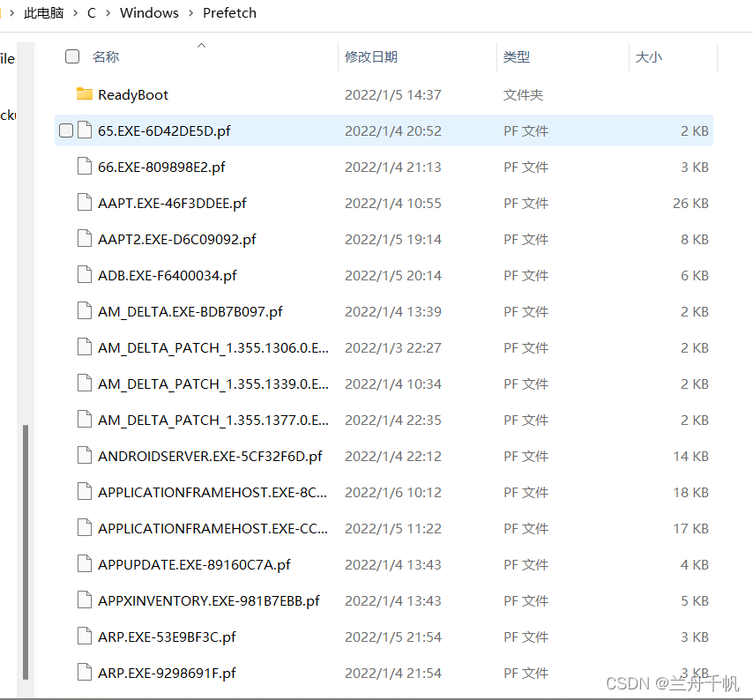Click file icon of 65.EXE-6D42DE5D.pf
Image resolution: width=753 pixels, height=700 pixels.
tap(85, 130)
